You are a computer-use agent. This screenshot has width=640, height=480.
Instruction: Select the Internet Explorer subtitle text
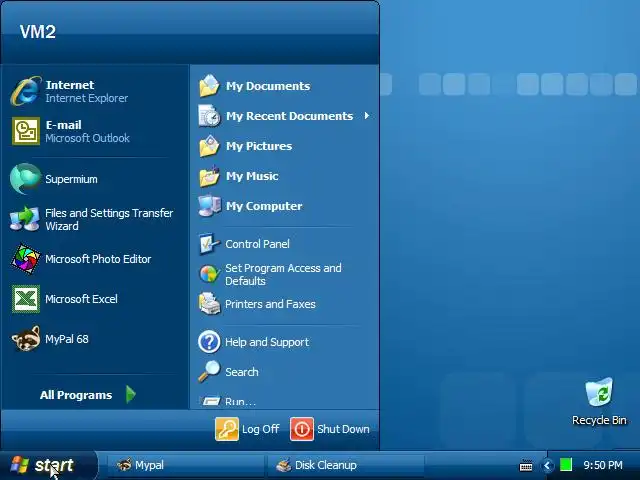coord(87,98)
